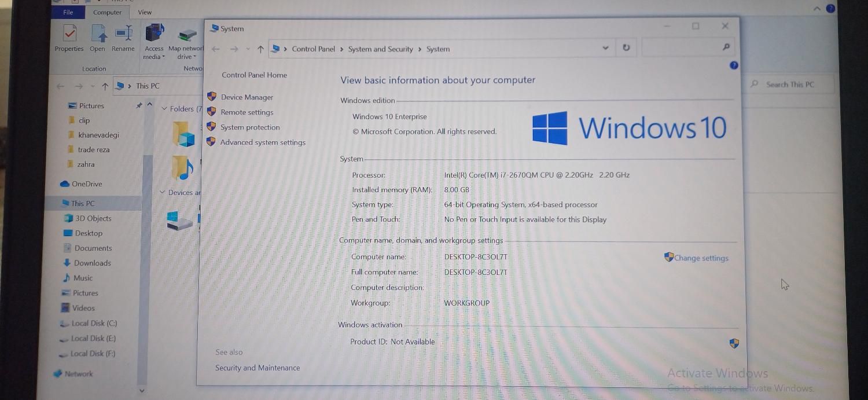Open Videos in the navigation pane

(78, 308)
